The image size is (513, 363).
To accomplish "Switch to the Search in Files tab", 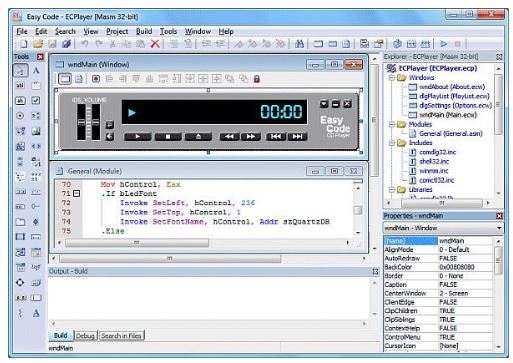I will point(121,336).
